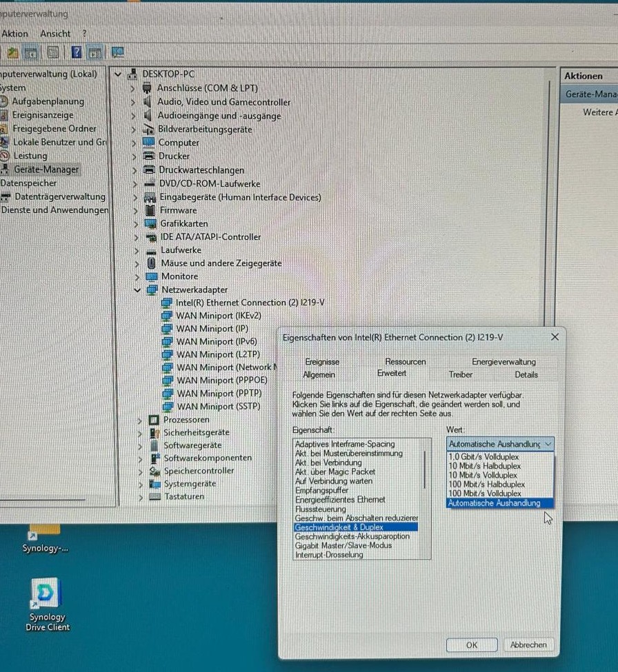Click the Drucker printer icon
Image resolution: width=618 pixels, height=672 pixels.
(149, 156)
